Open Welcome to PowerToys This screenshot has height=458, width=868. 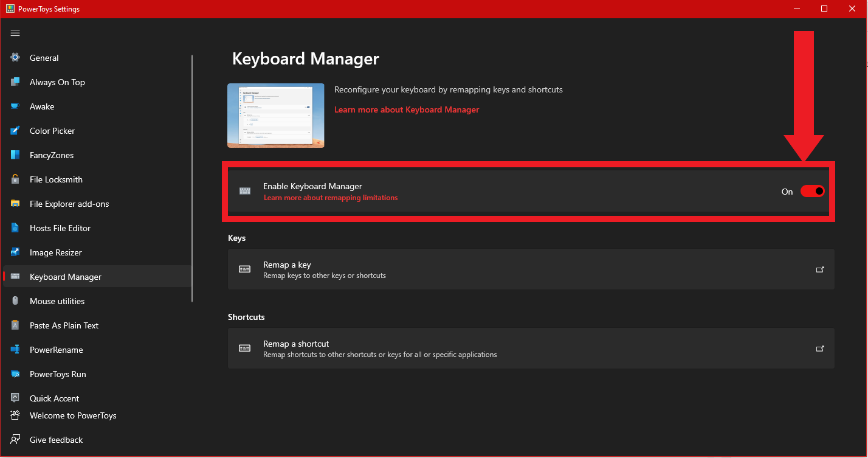coord(97,415)
